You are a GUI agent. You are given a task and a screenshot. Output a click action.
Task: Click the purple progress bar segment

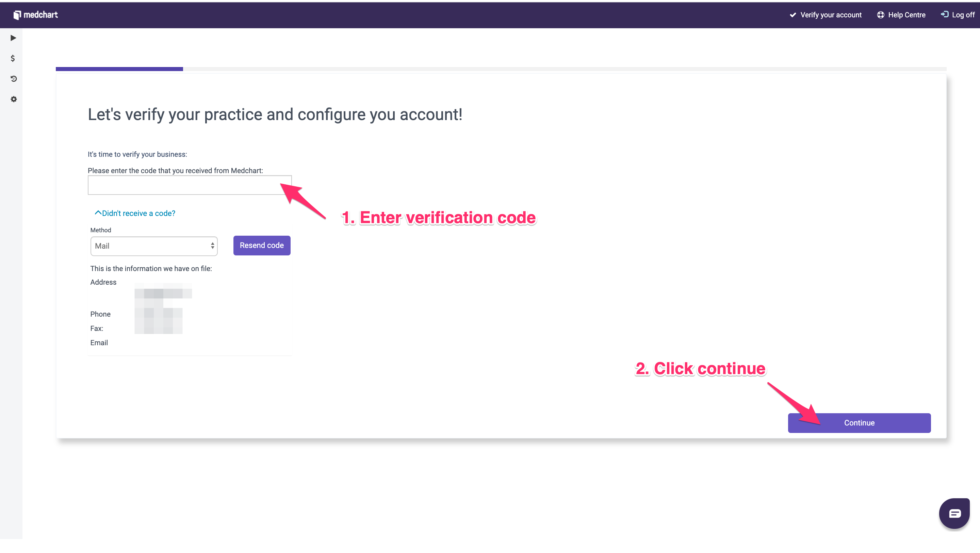click(x=119, y=69)
